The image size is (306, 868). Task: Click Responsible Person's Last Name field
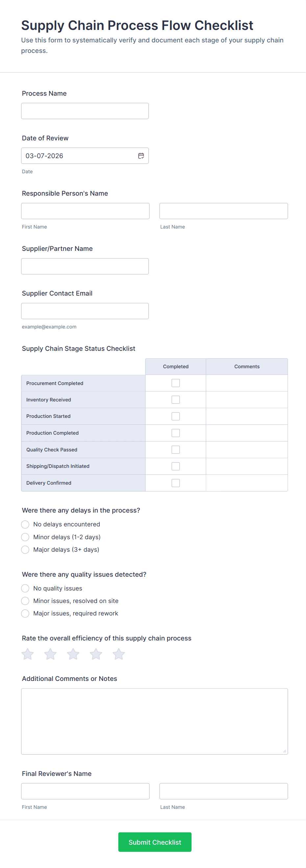pos(223,211)
